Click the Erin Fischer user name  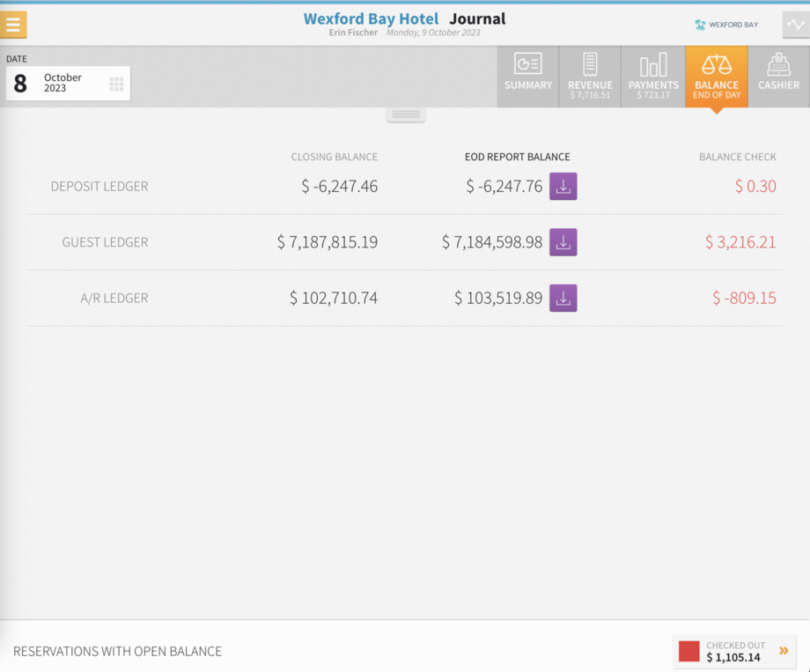tap(353, 33)
